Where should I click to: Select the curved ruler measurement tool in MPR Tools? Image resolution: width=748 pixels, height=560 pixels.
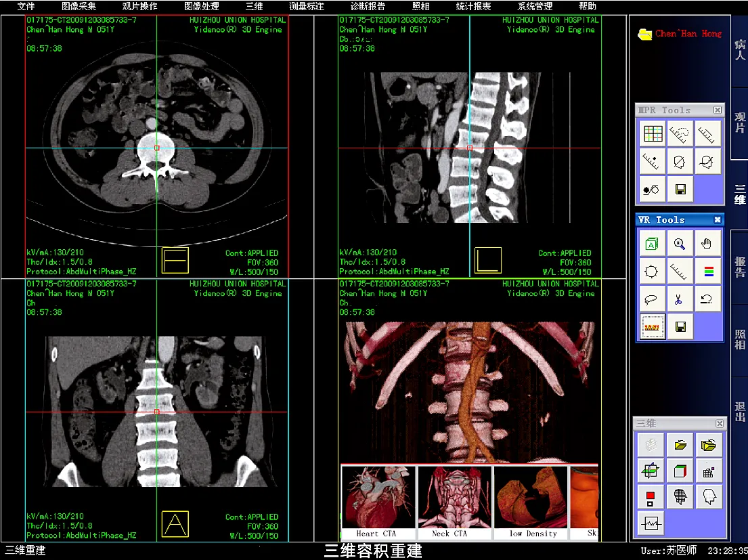coord(680,134)
